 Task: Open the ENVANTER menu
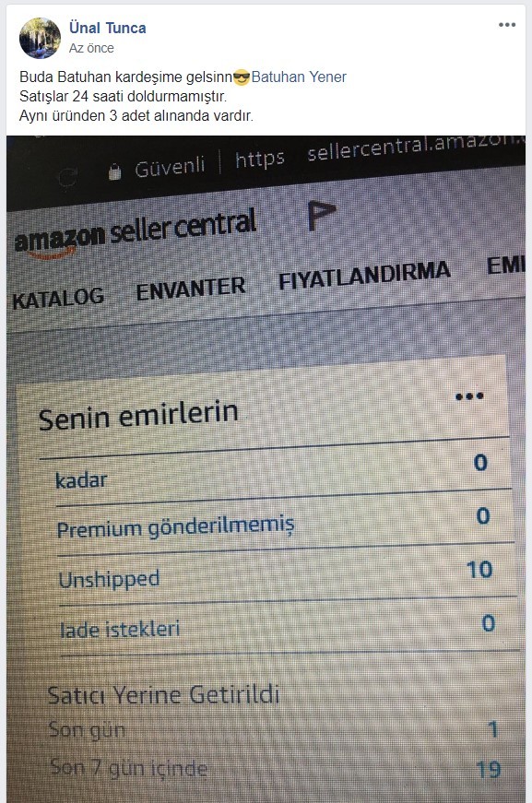[191, 288]
